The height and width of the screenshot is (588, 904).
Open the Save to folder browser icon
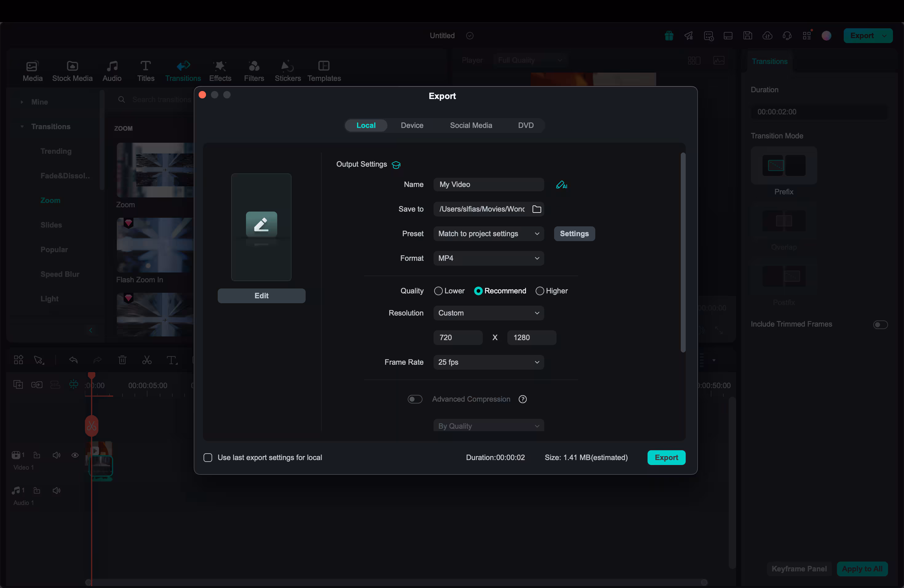click(536, 209)
